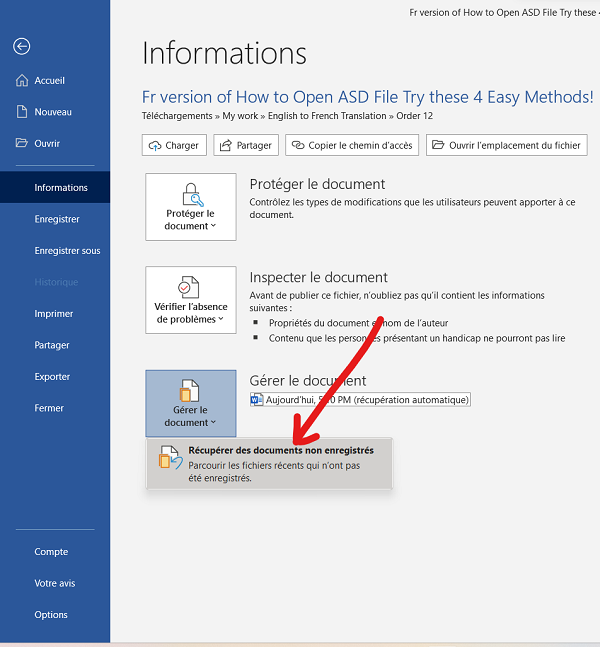
Task: Click the Protéger le document section heading
Action: point(317,184)
